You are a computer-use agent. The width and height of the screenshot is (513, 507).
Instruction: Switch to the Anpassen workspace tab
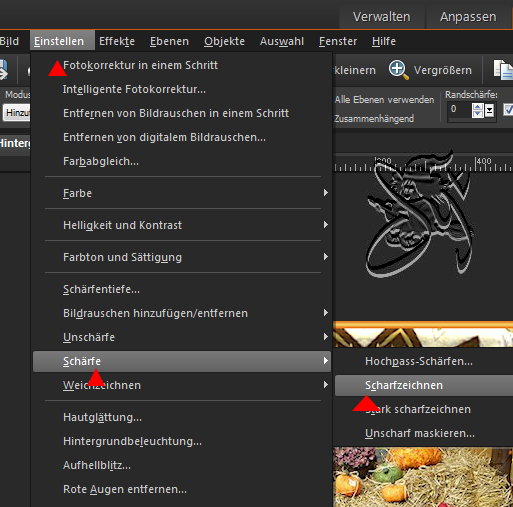(x=468, y=17)
